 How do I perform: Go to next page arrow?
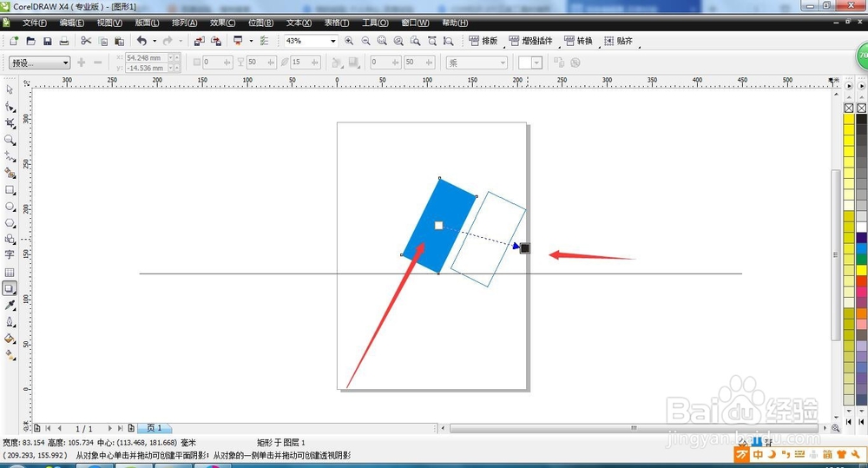click(x=109, y=428)
